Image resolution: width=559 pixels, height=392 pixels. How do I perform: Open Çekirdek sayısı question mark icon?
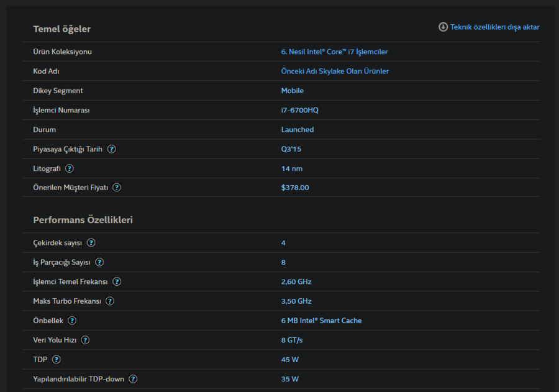coord(91,243)
